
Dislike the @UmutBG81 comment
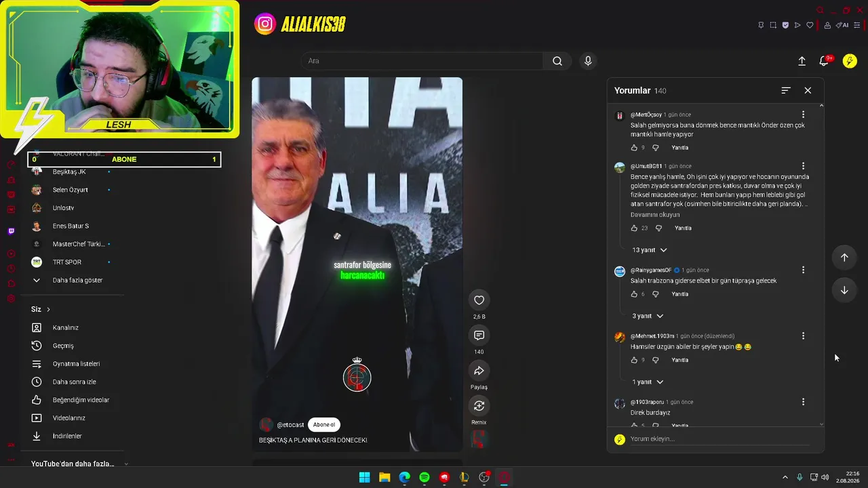(x=658, y=228)
